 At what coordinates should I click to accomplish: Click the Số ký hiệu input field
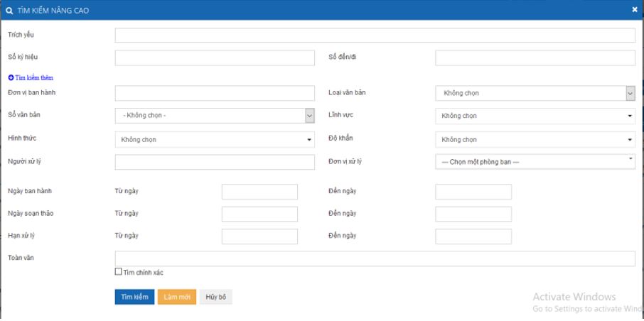[x=214, y=58]
